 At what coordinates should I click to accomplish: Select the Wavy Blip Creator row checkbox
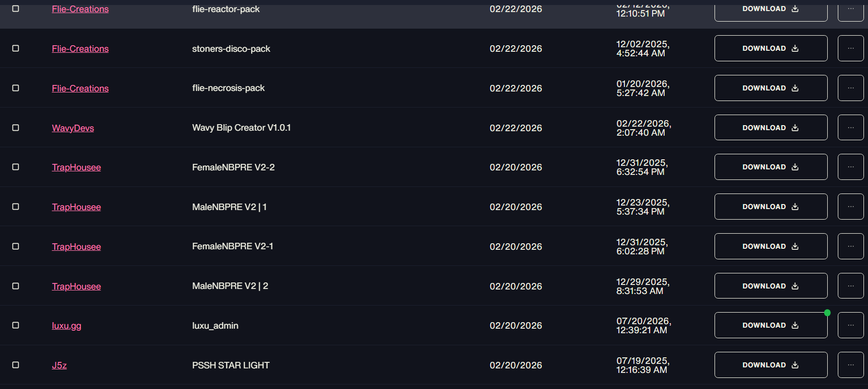16,128
